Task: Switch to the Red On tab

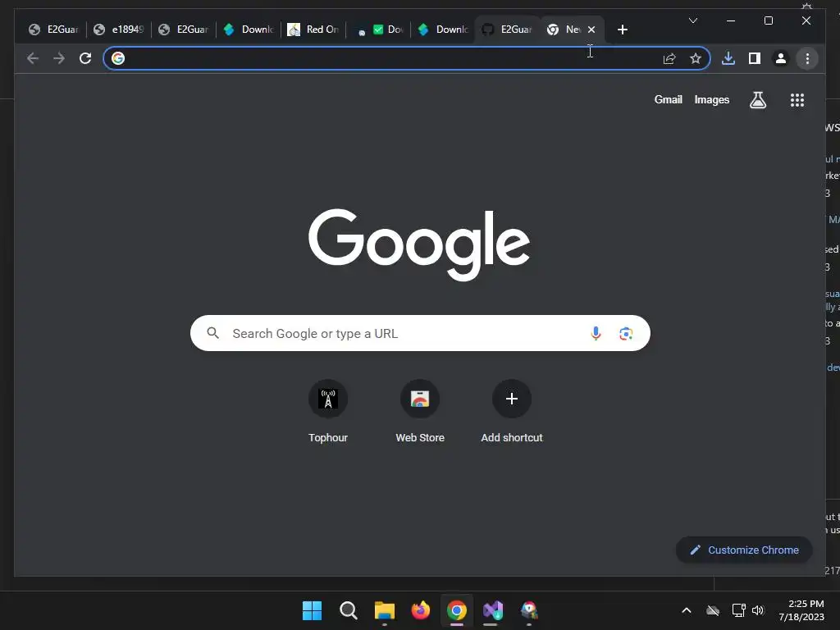Action: tap(313, 30)
